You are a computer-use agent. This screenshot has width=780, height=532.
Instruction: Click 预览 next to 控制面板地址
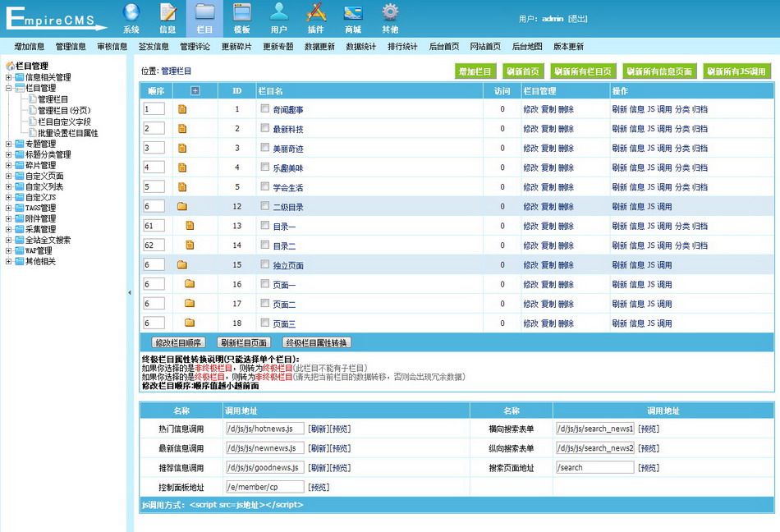tap(319, 487)
